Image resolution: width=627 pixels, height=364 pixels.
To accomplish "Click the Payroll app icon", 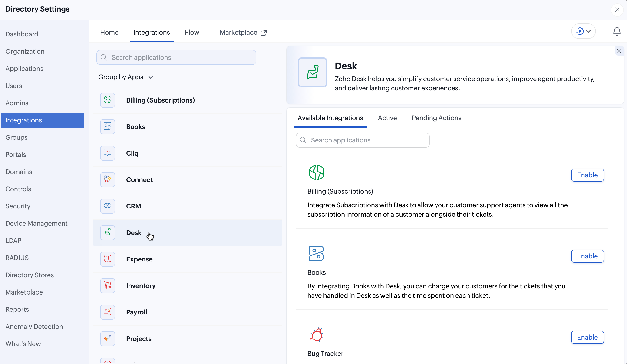I will (108, 312).
